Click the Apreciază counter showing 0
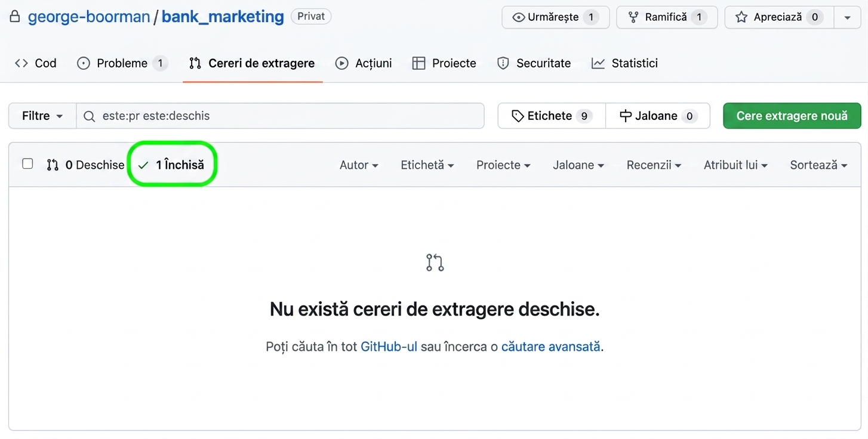This screenshot has width=868, height=439. pyautogui.click(x=815, y=17)
